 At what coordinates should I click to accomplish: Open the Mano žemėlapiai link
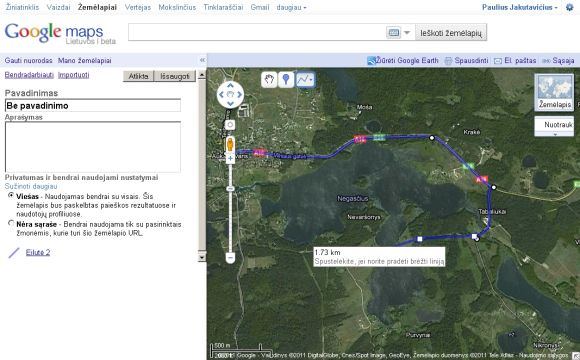pyautogui.click(x=84, y=60)
